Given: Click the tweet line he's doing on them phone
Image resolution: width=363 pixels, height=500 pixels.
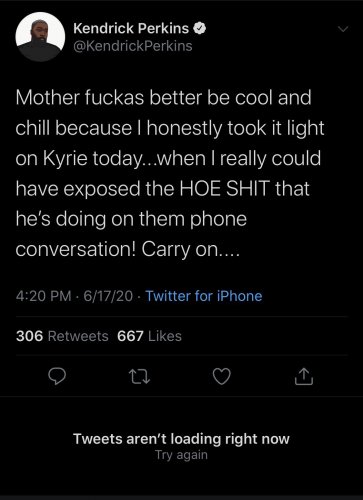Looking at the screenshot, I should tap(131, 219).
